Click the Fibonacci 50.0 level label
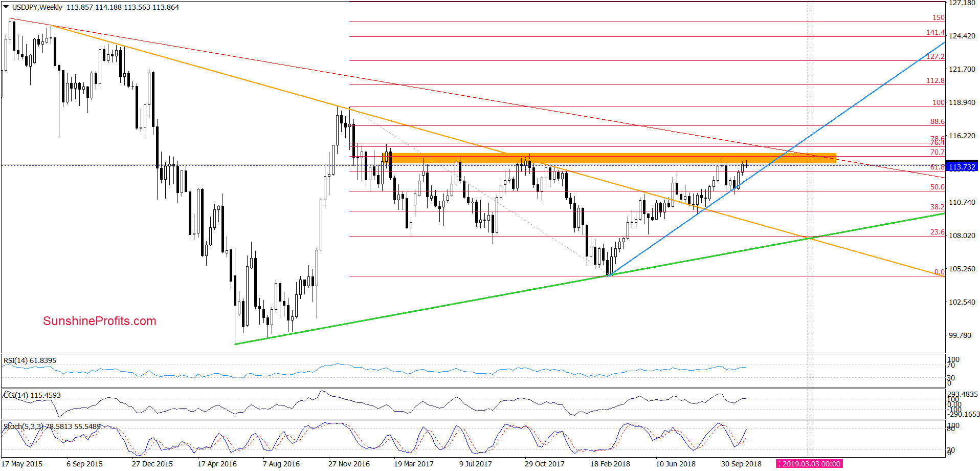The height and width of the screenshot is (471, 980). [x=937, y=187]
